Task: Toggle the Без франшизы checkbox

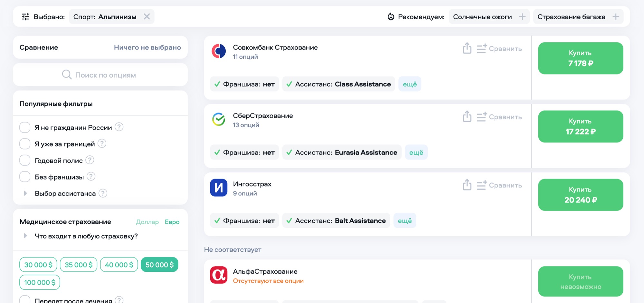Action: pos(25,177)
